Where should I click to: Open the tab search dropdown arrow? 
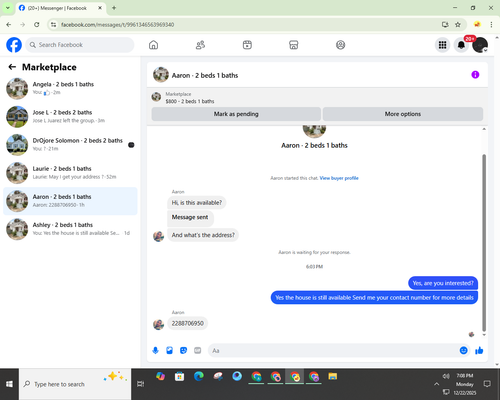8,8
